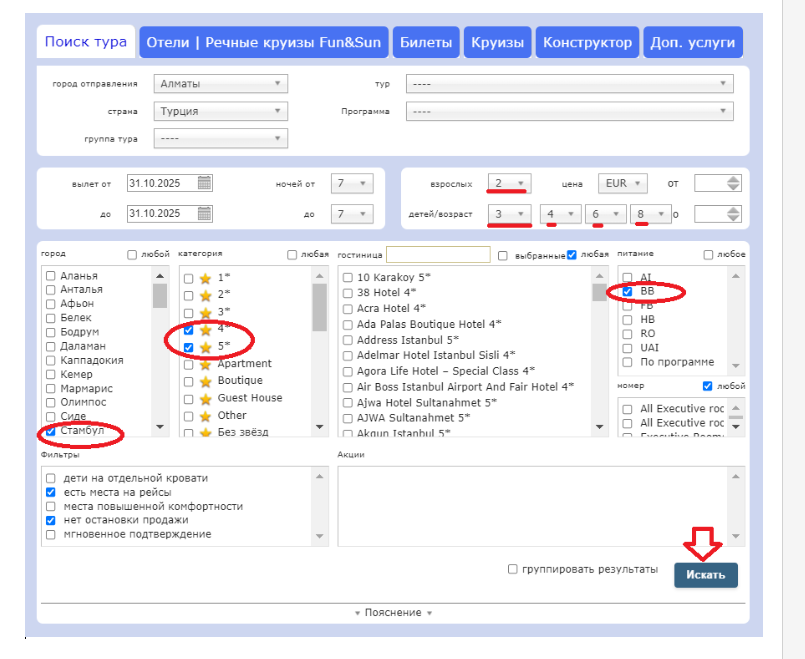The width and height of the screenshot is (805, 659).
Task: Open calendar icon for departure-until date
Action: (204, 213)
